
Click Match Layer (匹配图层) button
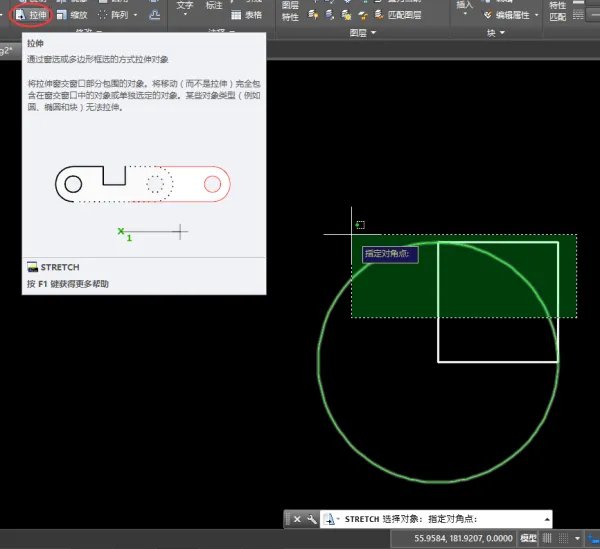coord(394,16)
